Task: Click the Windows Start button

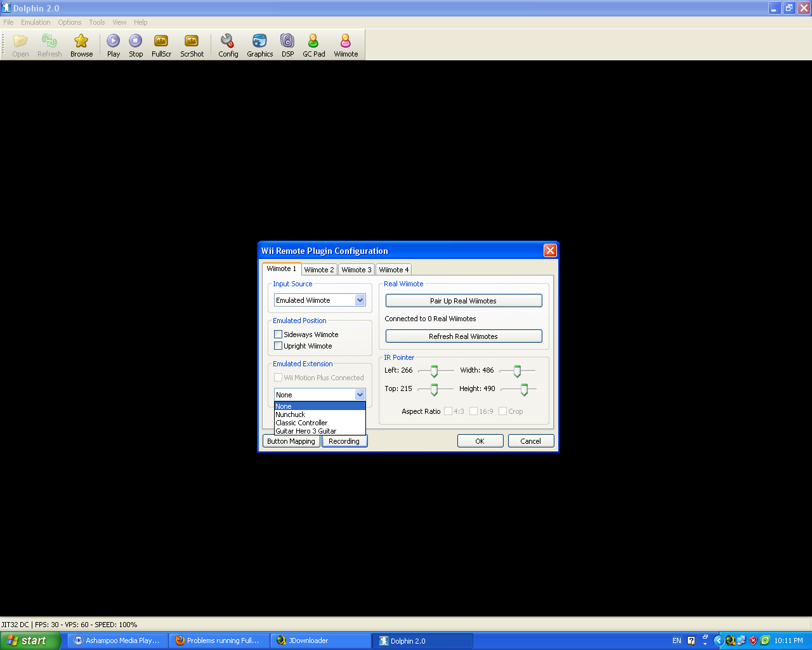Action: (x=30, y=640)
